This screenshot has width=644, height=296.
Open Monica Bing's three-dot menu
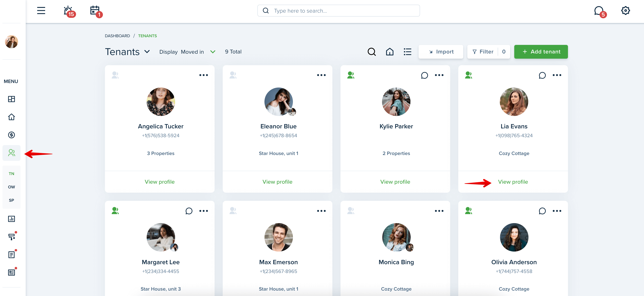coord(439,211)
